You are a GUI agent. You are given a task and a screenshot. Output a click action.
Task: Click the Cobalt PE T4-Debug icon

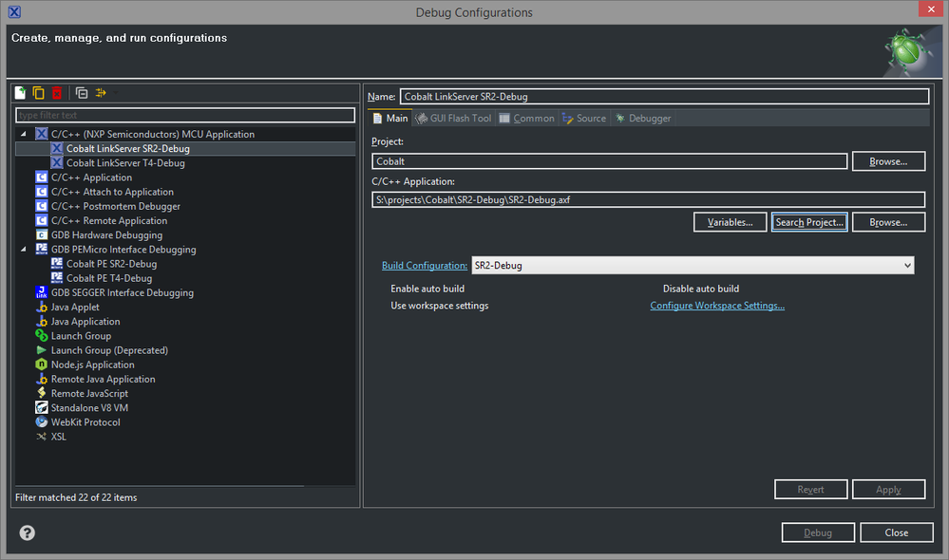coord(57,277)
